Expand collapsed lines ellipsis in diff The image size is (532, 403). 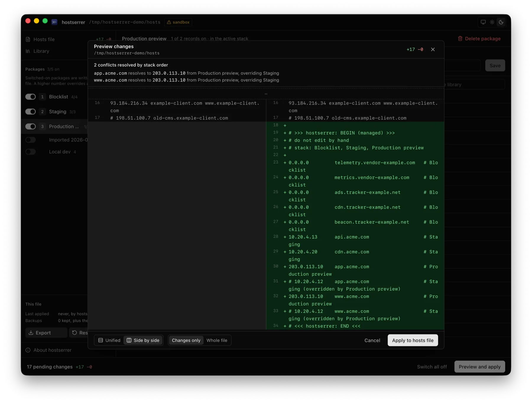(x=266, y=94)
